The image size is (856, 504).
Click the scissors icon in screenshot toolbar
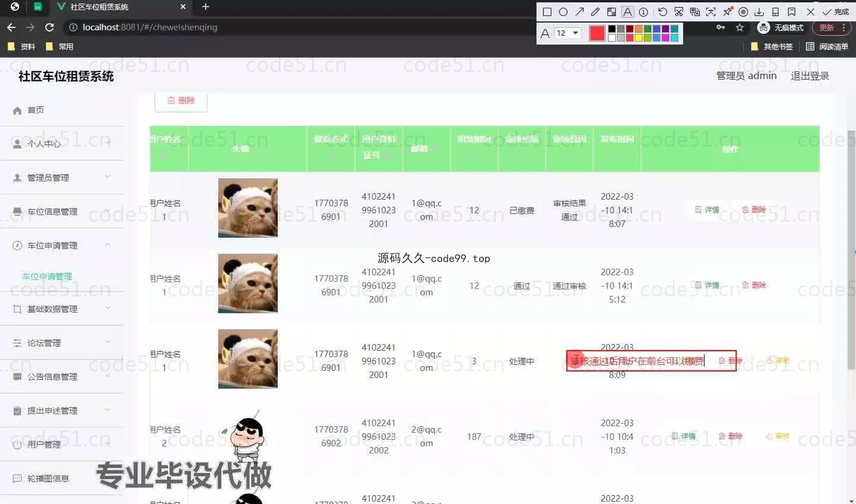[679, 12]
